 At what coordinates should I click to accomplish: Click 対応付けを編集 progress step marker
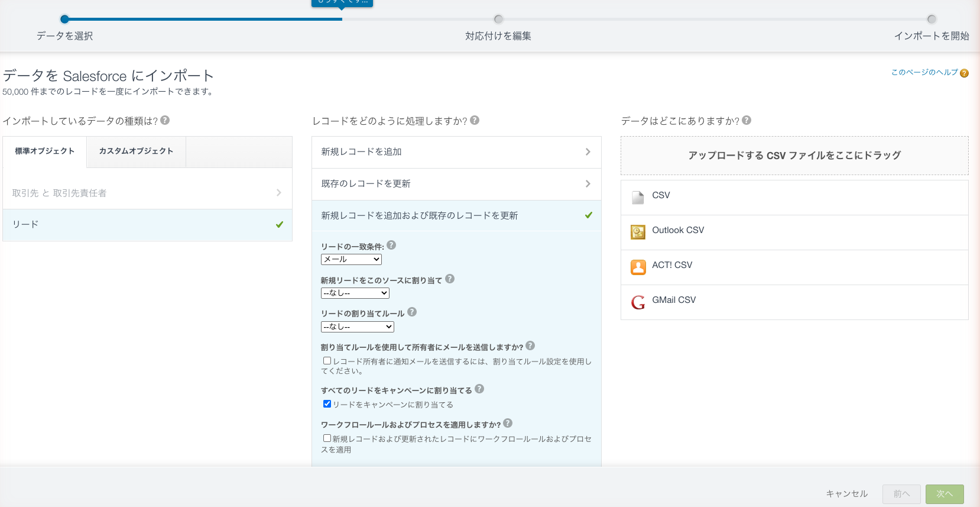click(x=498, y=19)
